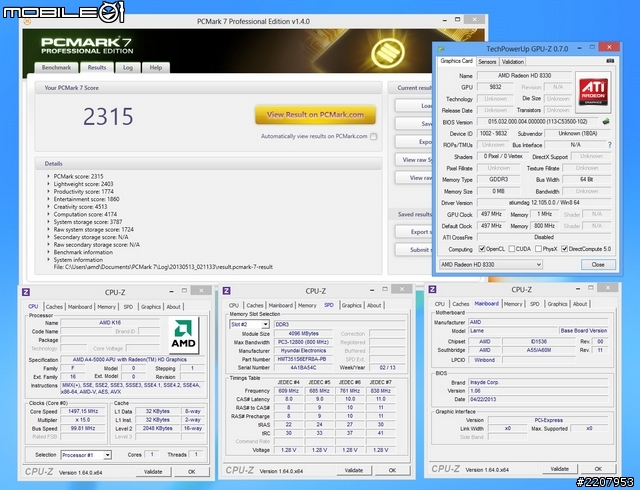
Task: Click Validate in right CPU-Z window
Action: (x=560, y=469)
